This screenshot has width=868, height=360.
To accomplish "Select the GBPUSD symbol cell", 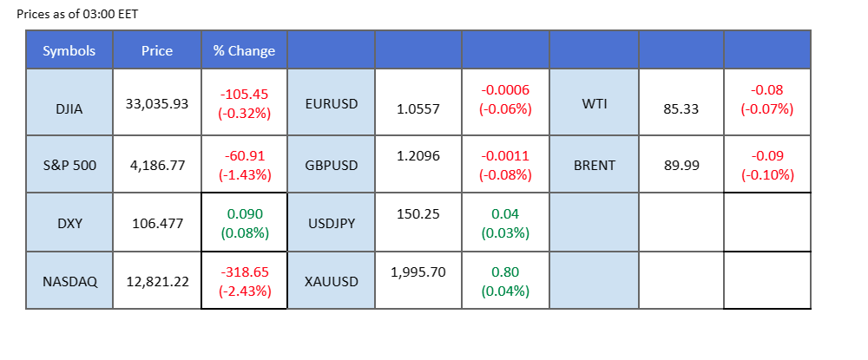I will click(330, 164).
